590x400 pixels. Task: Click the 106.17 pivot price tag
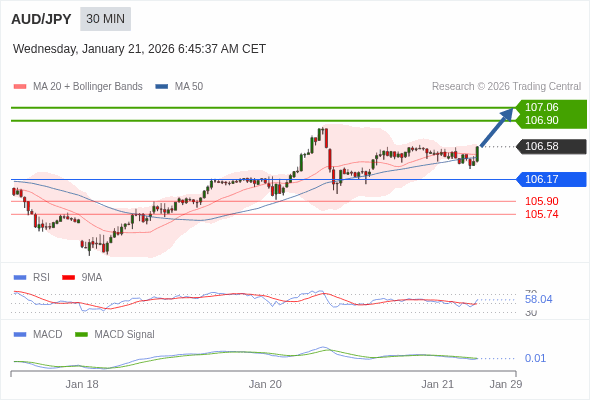(551, 179)
